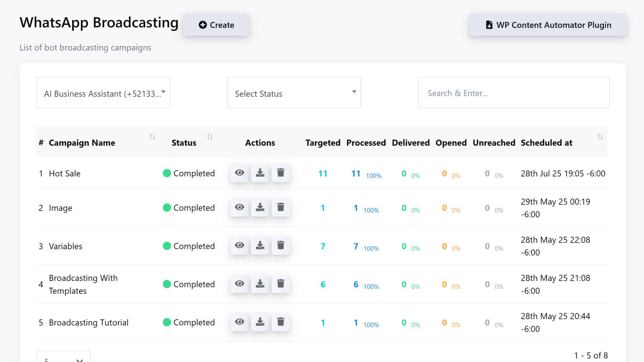Download the Variables campaign data
The height and width of the screenshot is (362, 644).
click(x=260, y=246)
